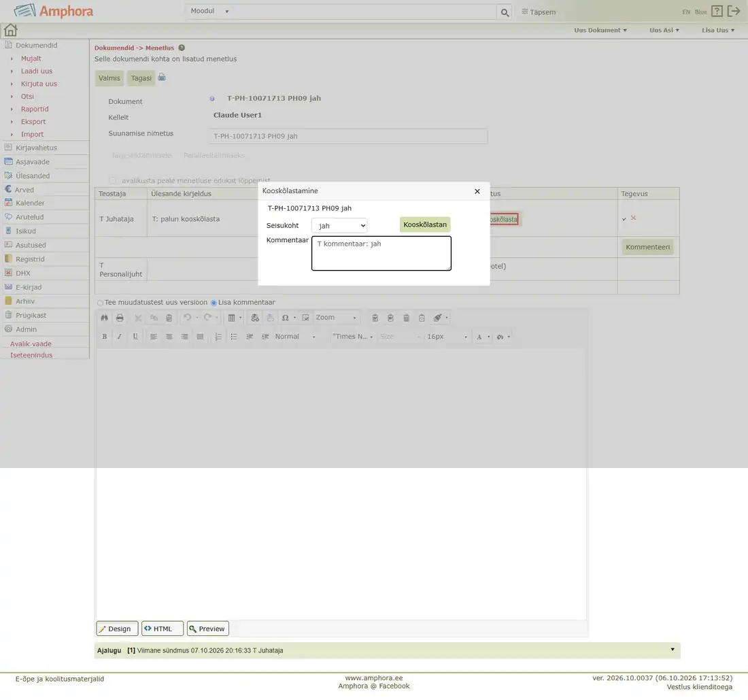Select the 'Tee muudatustest uus versioon' radio
Viewport: 748px width, 700px height.
[100, 303]
